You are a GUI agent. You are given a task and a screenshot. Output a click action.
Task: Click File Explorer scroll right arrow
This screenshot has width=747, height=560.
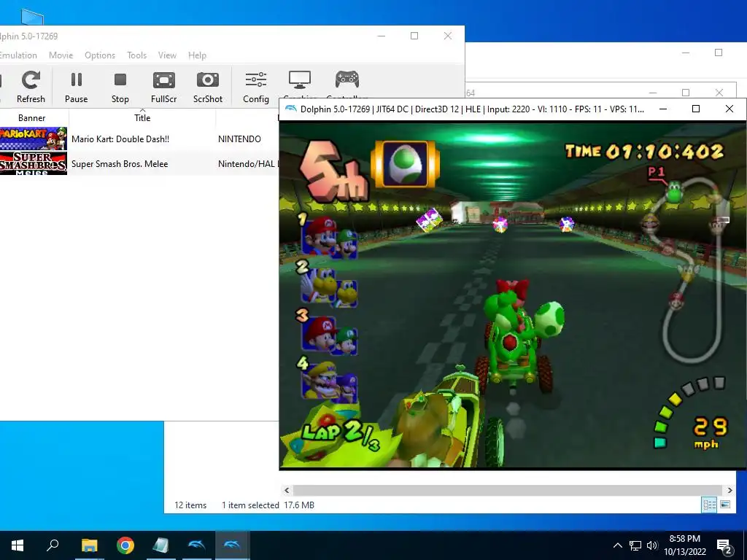click(x=729, y=490)
